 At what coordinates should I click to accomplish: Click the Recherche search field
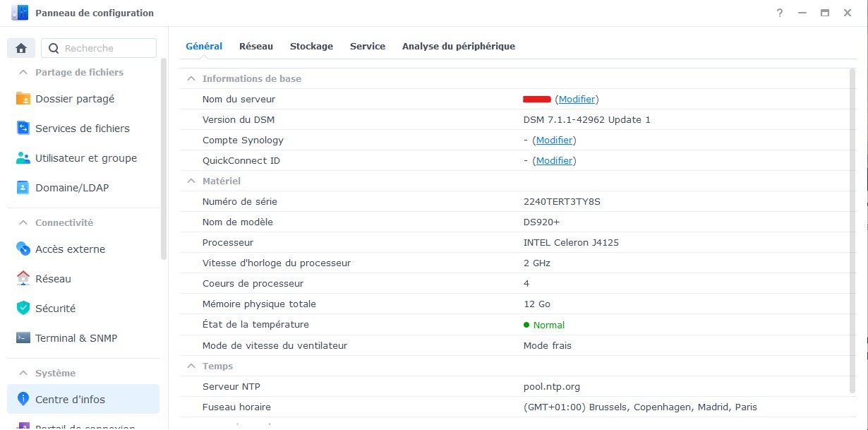pos(106,48)
